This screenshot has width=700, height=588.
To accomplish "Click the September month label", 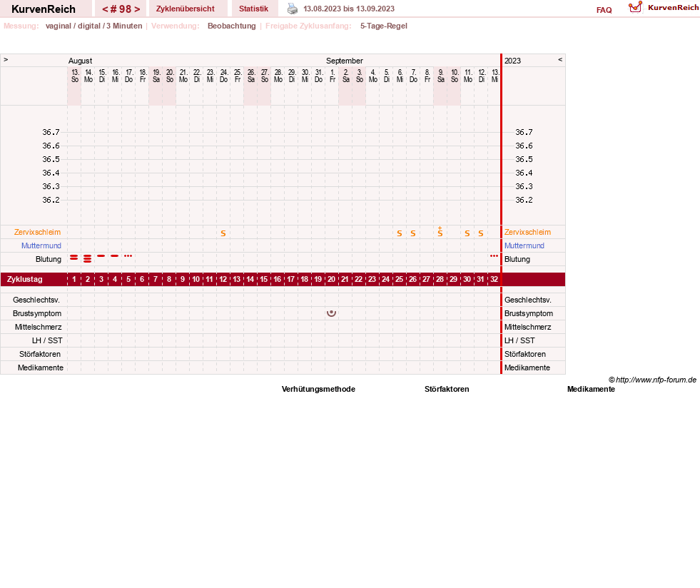I will click(344, 61).
